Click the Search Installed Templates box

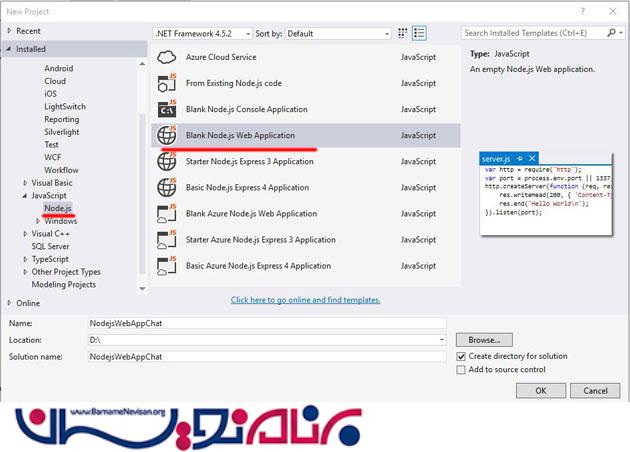(534, 33)
